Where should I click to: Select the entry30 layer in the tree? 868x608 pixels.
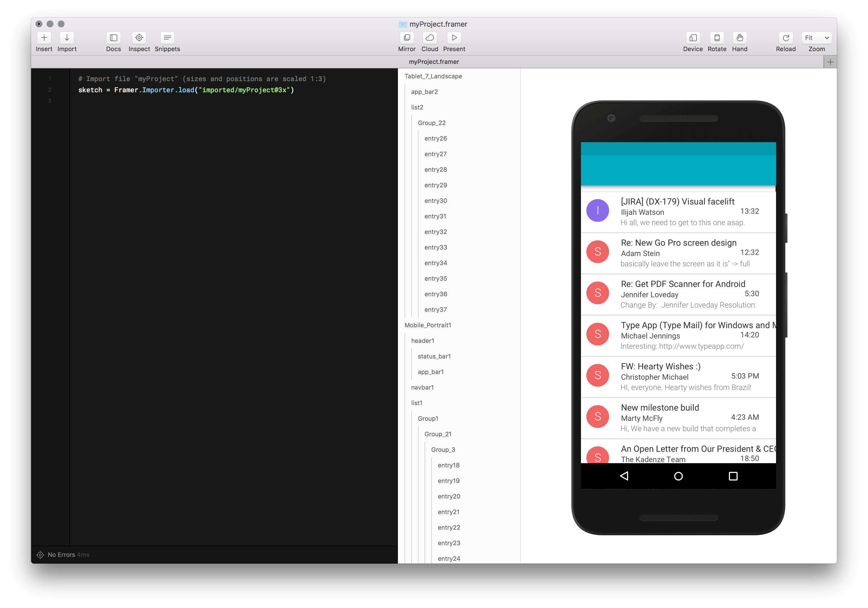point(435,200)
